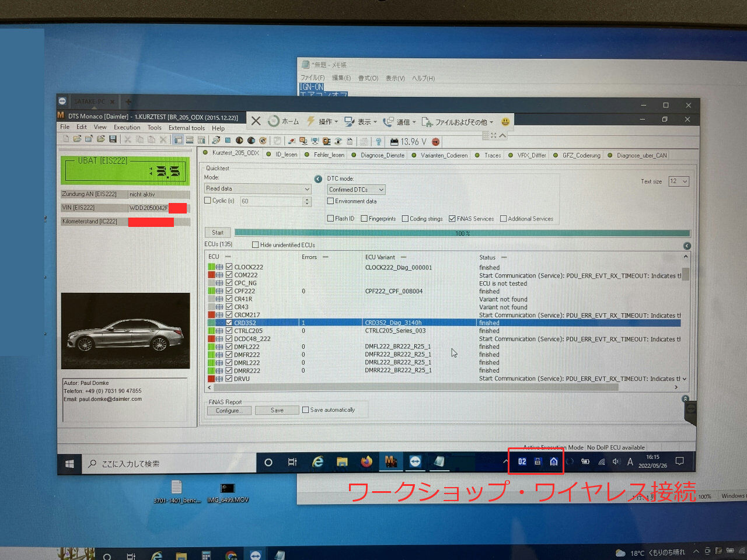Click the Cut scissors toolbar icon
The image size is (747, 560).
[x=127, y=139]
